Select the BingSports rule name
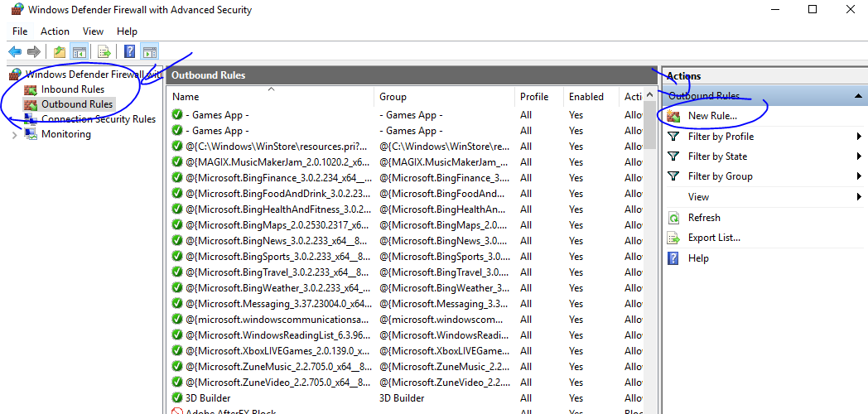Image resolution: width=868 pixels, height=414 pixels. (x=278, y=256)
